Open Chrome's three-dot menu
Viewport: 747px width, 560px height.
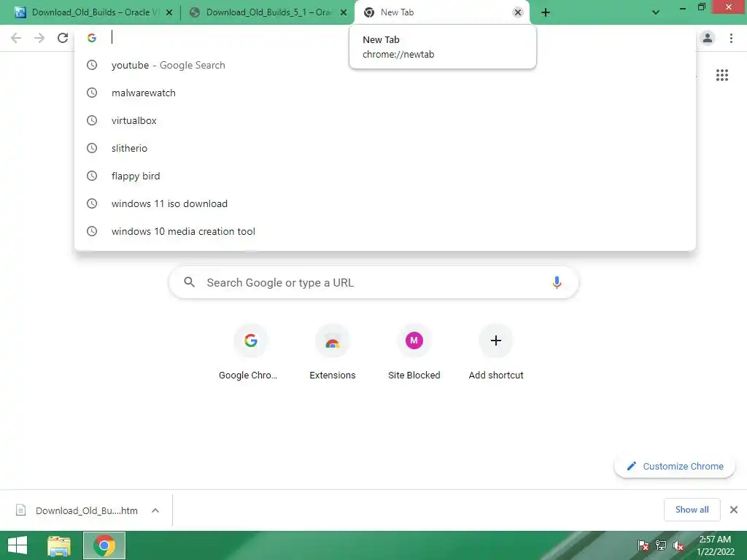click(x=731, y=38)
